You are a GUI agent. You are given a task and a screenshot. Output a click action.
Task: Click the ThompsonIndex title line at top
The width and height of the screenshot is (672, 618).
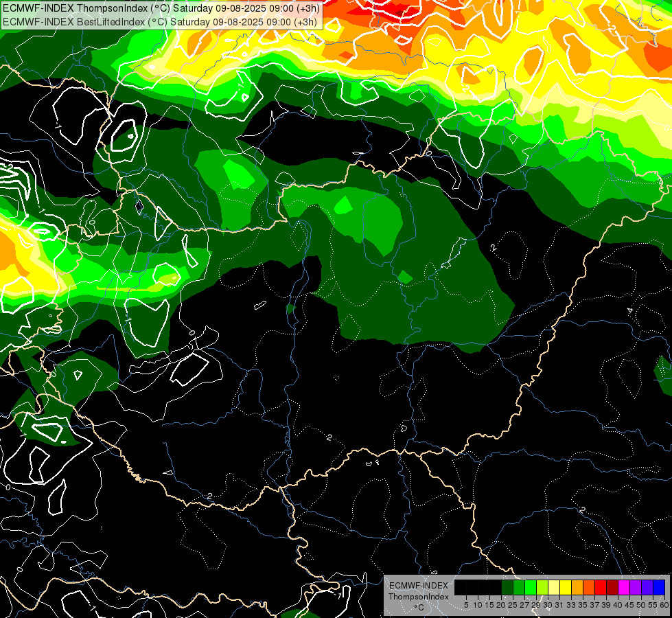(x=161, y=8)
